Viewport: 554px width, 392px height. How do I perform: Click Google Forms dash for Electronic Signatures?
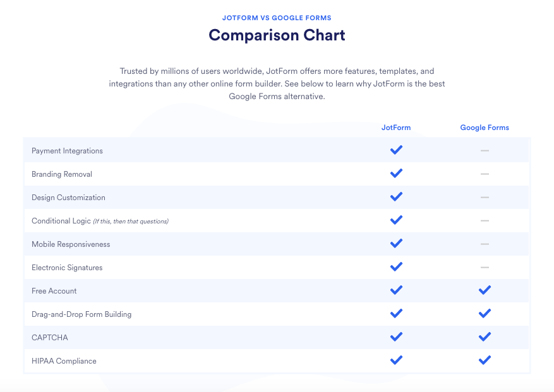click(485, 268)
